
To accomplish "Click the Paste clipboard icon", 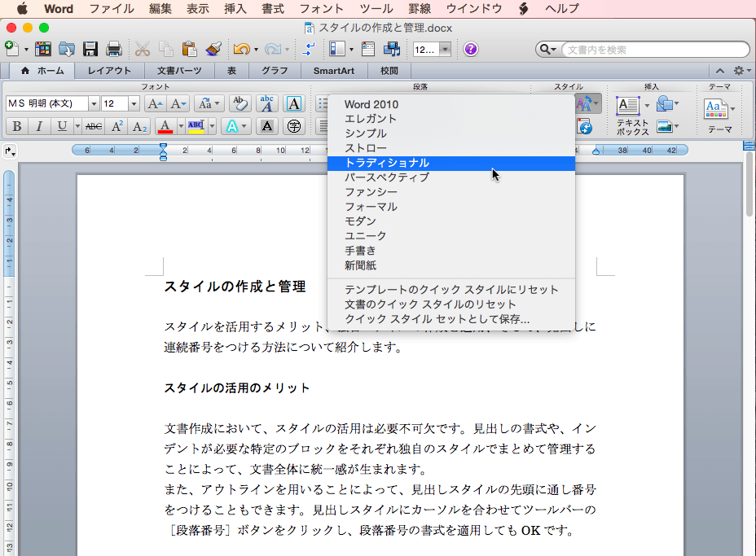I will tap(190, 49).
